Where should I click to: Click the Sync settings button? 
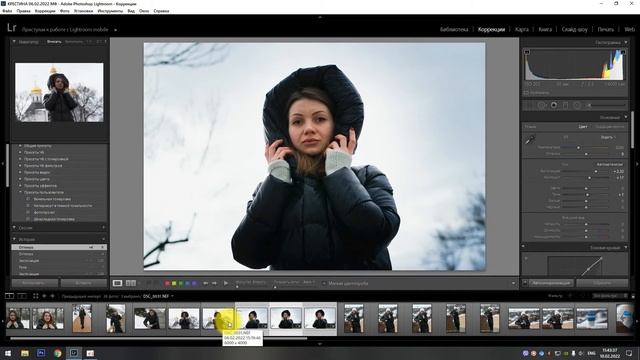(551, 283)
